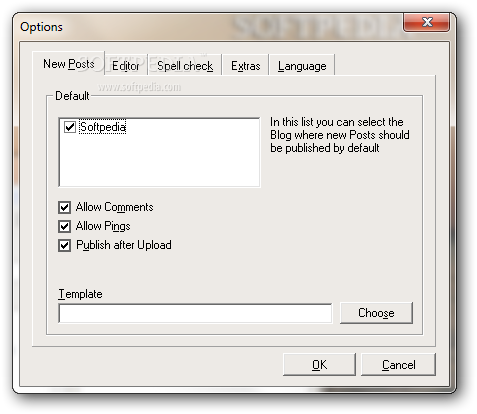
Task: Open the Editor tab
Action: [126, 66]
